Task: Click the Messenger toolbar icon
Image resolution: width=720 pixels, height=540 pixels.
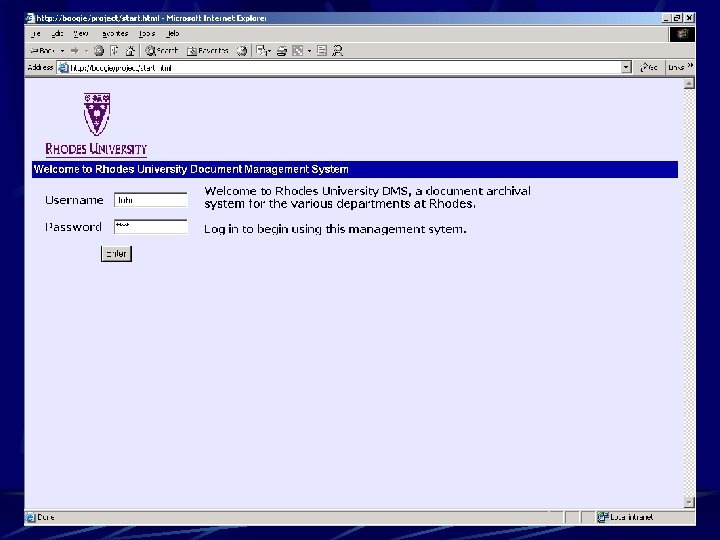Action: pos(338,51)
